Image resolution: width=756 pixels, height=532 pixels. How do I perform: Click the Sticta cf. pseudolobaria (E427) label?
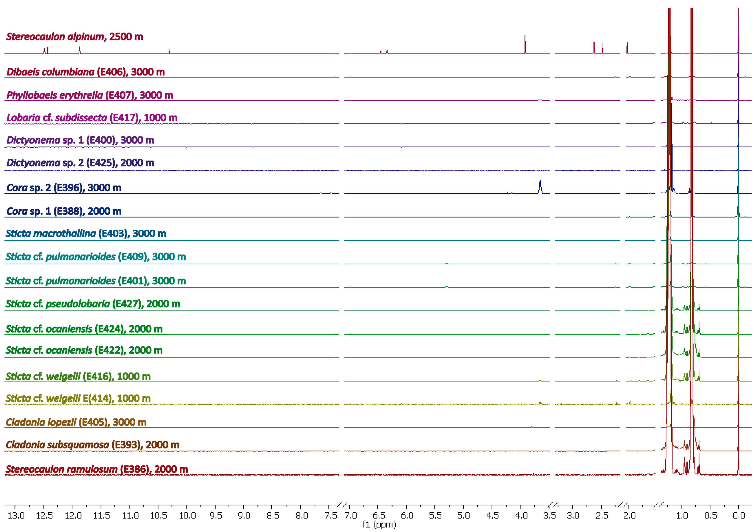(x=93, y=304)
